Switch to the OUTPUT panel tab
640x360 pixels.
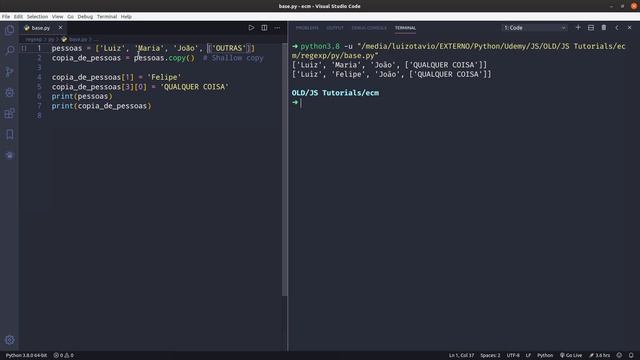pyautogui.click(x=335, y=28)
